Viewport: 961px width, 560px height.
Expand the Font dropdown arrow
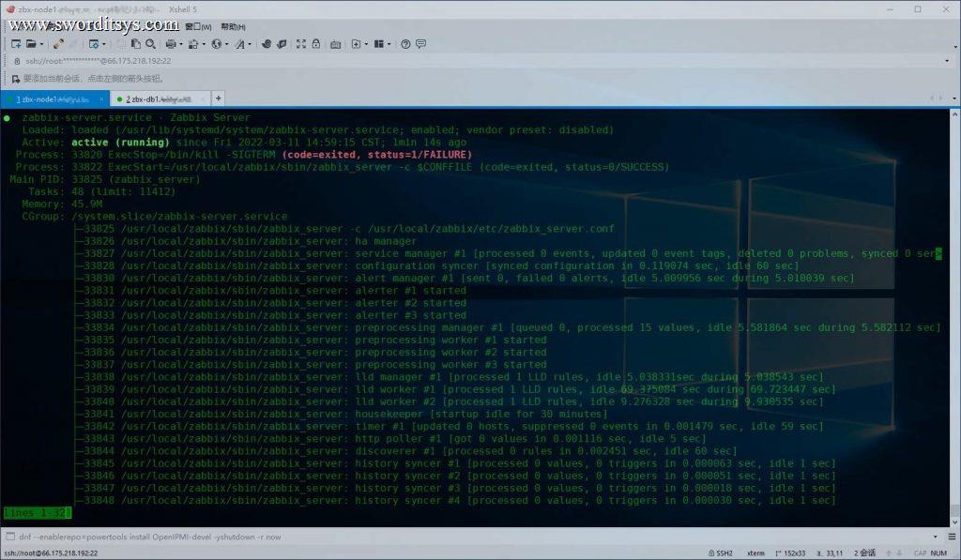pyautogui.click(x=250, y=44)
